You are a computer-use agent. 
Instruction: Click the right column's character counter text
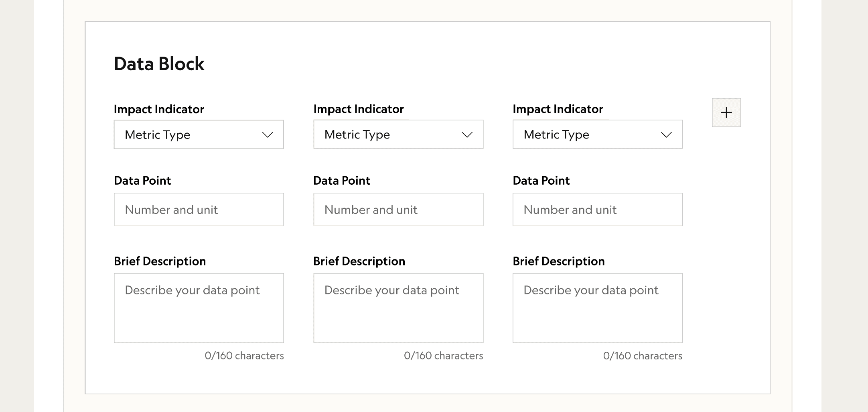tap(642, 356)
